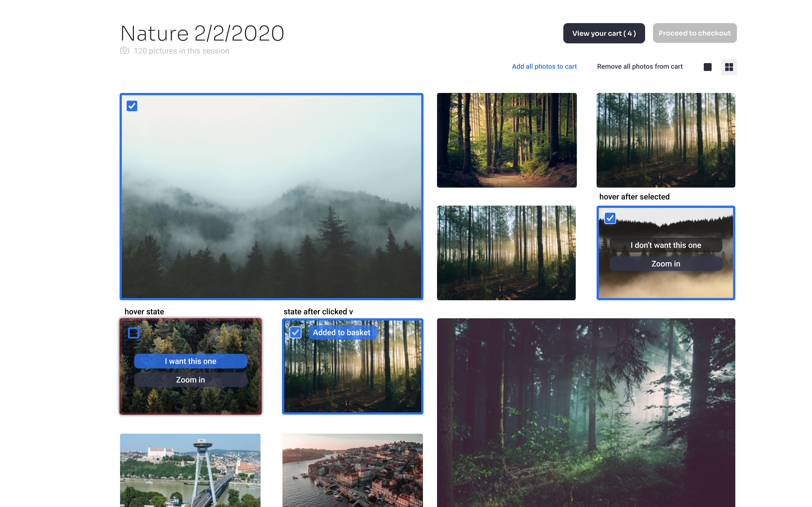This screenshot has width=812, height=507.
Task: Select the Bratislava bridge city thumbnail
Action: click(190, 470)
